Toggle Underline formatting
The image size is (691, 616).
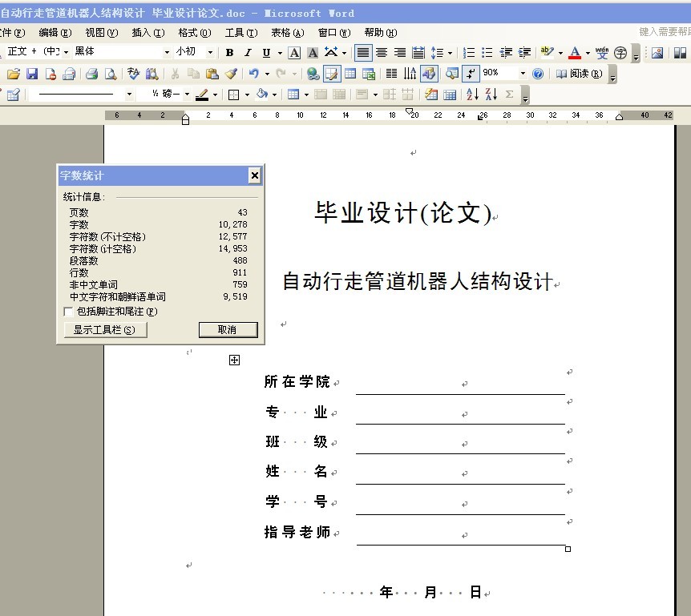(x=266, y=53)
